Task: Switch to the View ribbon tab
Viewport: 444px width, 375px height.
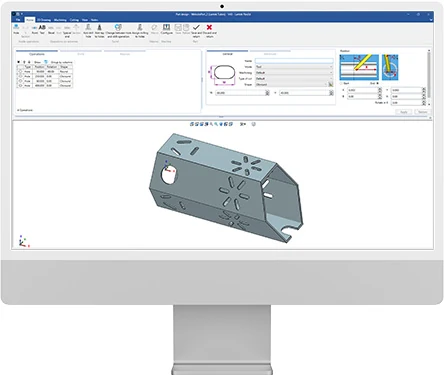Action: (x=85, y=20)
